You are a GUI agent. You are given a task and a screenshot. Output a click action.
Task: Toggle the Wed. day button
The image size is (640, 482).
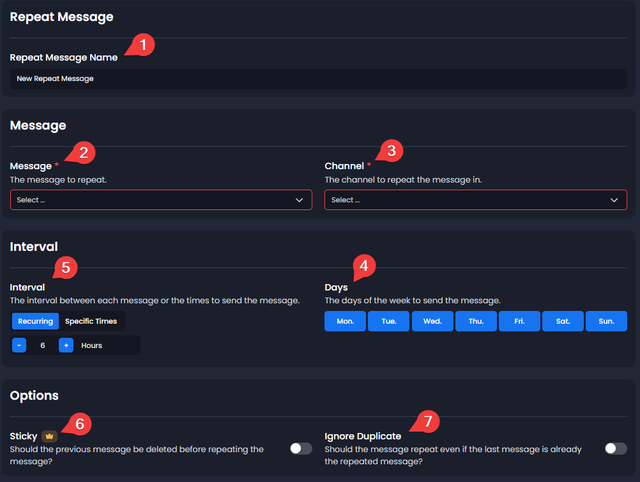pos(433,321)
